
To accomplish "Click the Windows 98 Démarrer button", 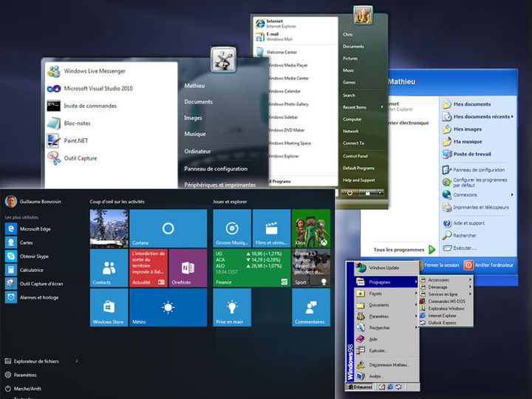I will [x=361, y=386].
